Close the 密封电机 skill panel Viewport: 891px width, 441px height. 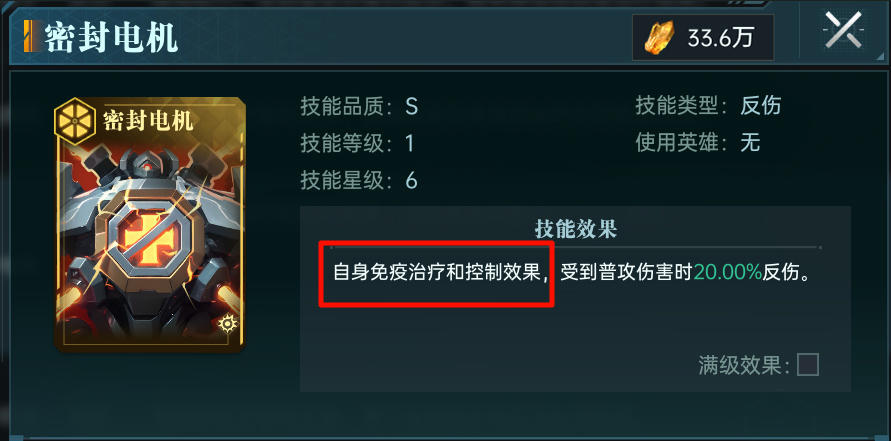[x=844, y=30]
